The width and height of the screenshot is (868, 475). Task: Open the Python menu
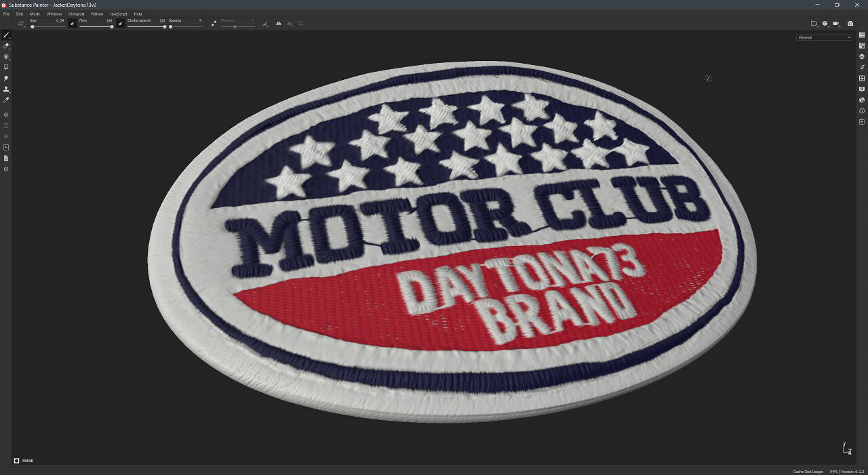pyautogui.click(x=98, y=14)
